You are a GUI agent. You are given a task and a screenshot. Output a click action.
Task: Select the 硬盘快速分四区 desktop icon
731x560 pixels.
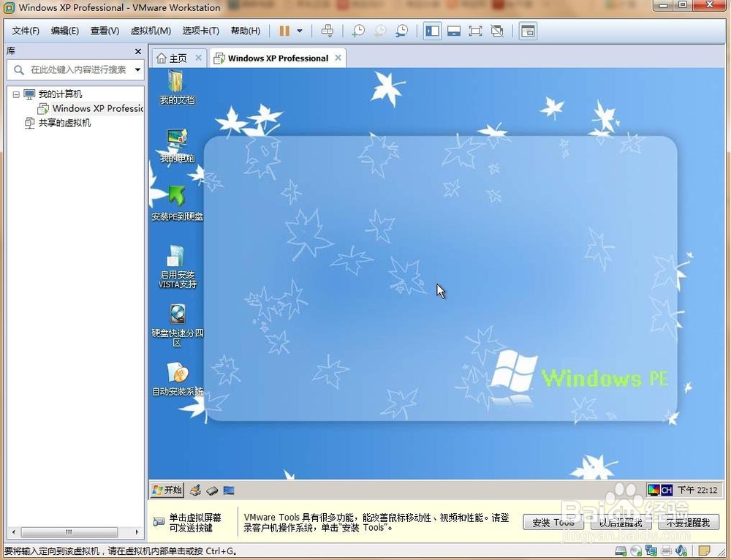click(177, 325)
